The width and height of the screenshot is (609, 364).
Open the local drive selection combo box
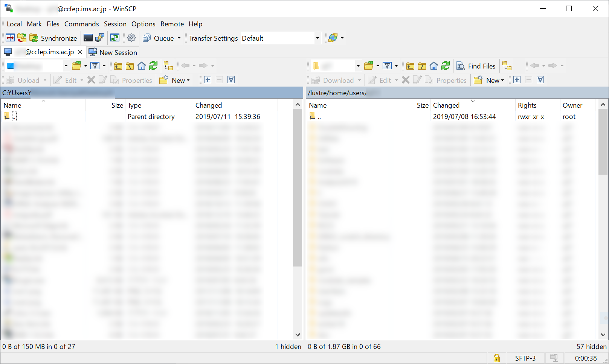(x=37, y=66)
